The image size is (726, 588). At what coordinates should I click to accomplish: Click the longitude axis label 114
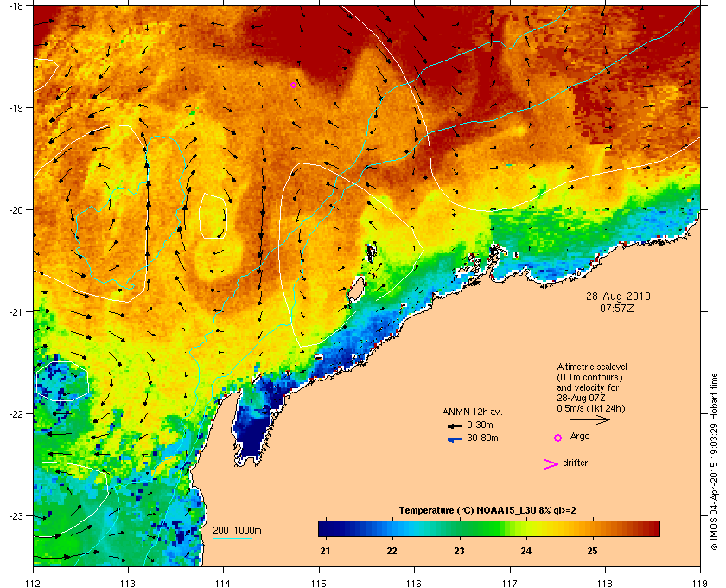pyautogui.click(x=223, y=584)
